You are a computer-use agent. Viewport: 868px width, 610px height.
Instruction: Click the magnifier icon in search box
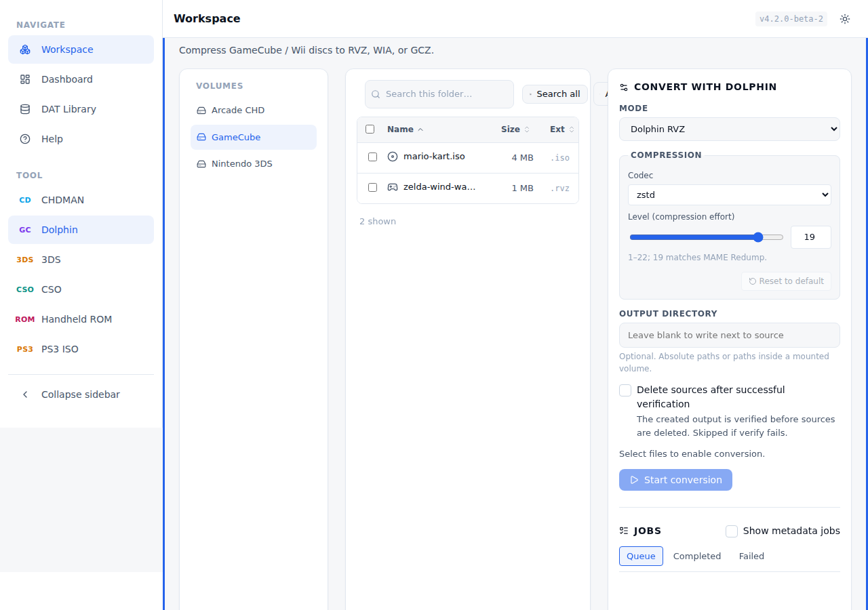[376, 94]
